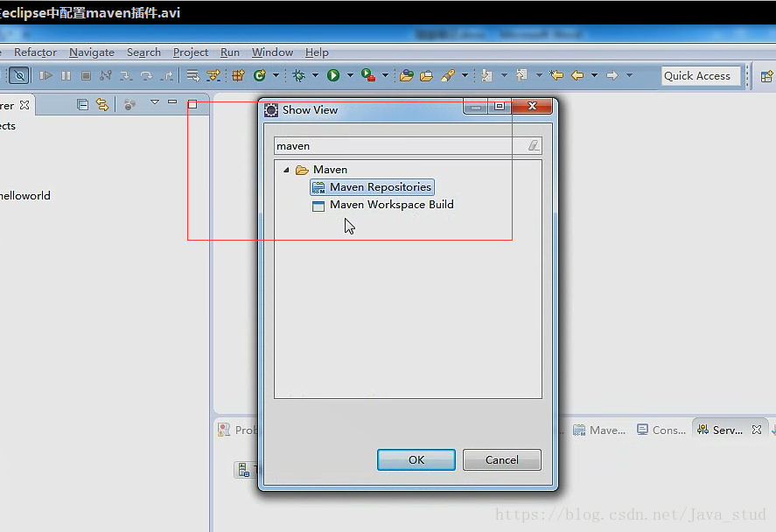Toggle Skip All Breakpoints toolbar button

19,76
